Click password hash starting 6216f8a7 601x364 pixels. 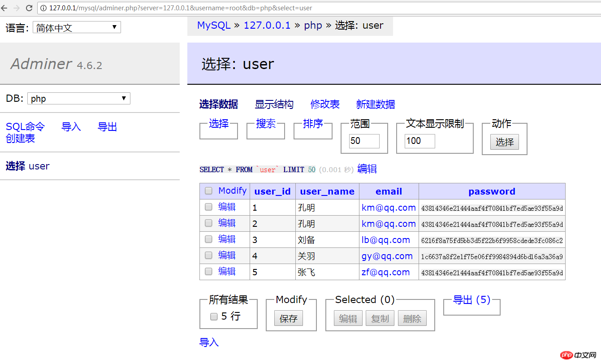click(492, 240)
